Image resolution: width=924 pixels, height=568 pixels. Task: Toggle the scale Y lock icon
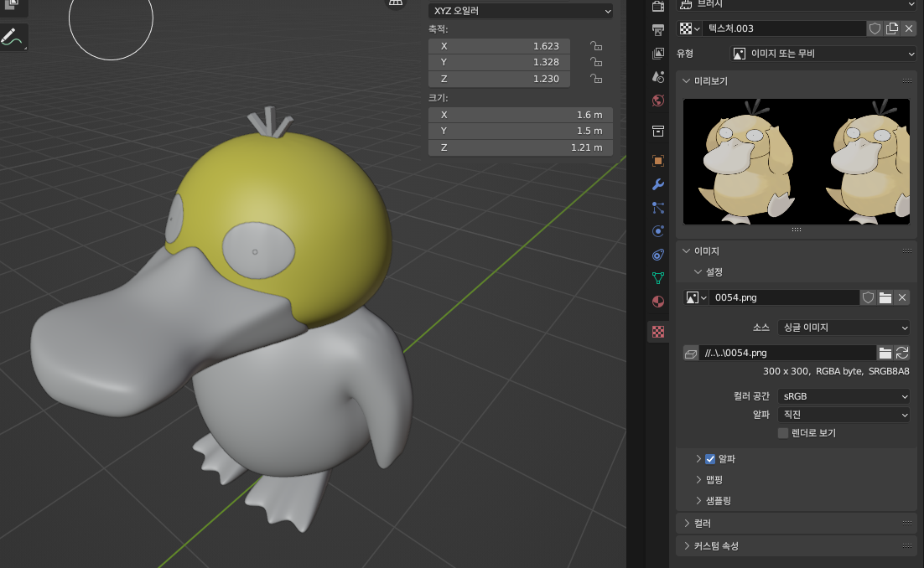[x=596, y=62]
